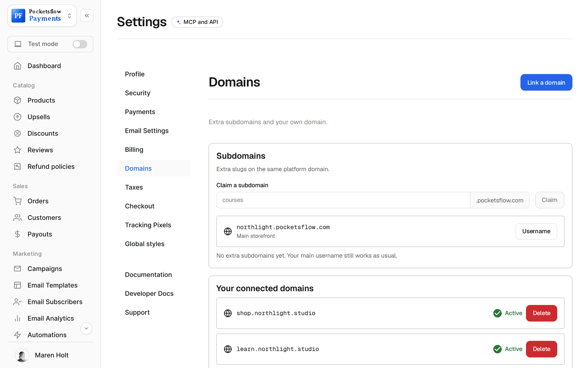Click the Reviews star icon
This screenshot has width=588, height=368.
[x=18, y=150]
